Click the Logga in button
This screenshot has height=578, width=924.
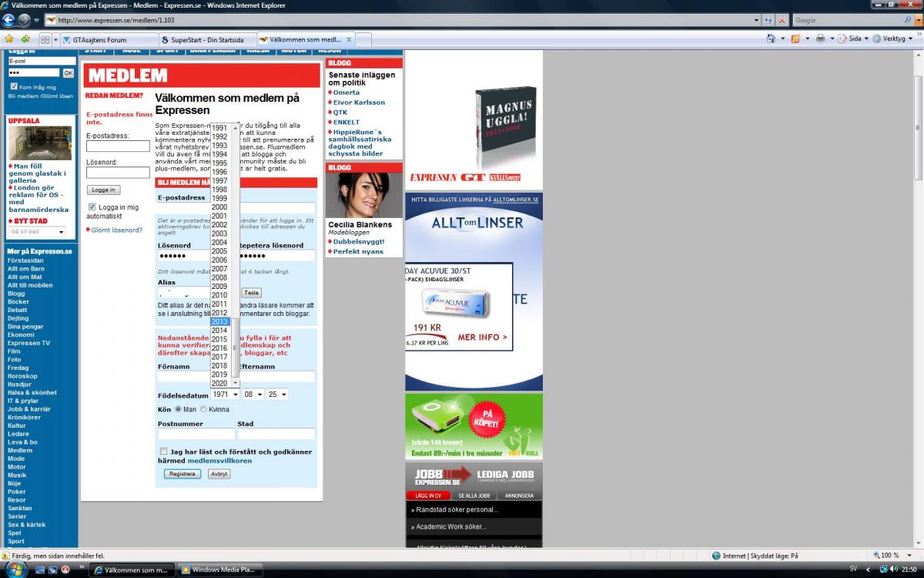(103, 190)
